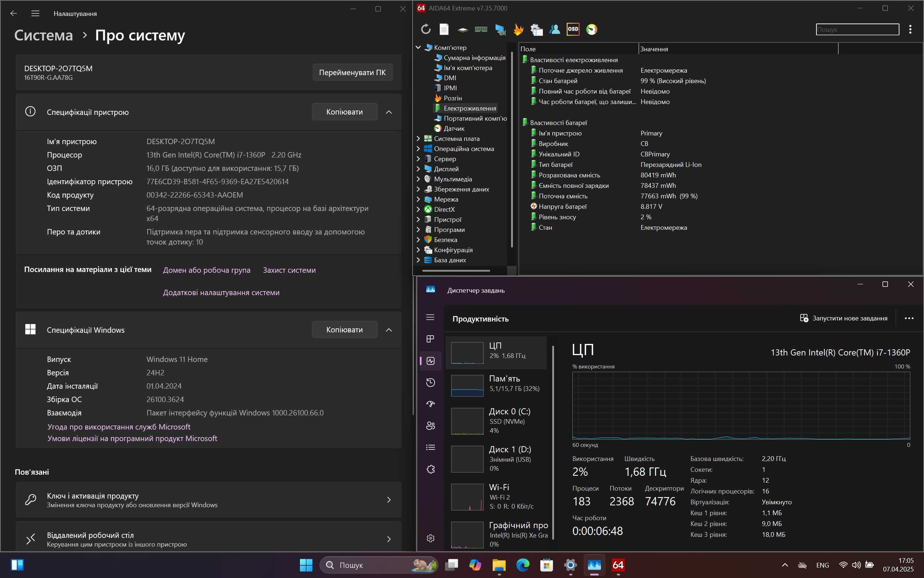924x578 pixels.
Task: Open Task Manager Services tab icon
Action: point(430,469)
